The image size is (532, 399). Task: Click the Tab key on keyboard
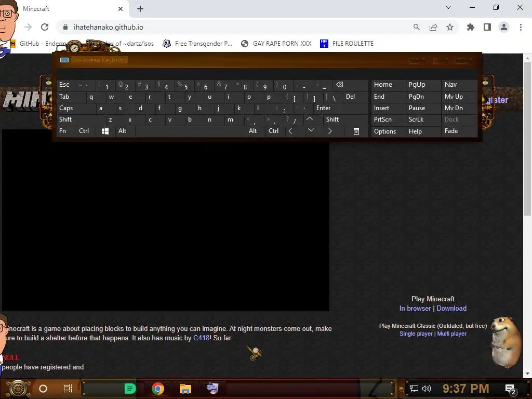71,97
